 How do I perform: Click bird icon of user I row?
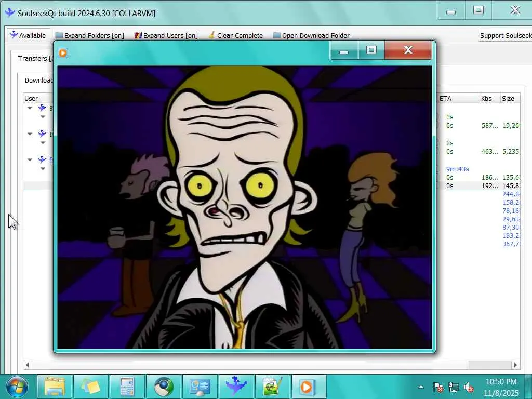[42, 134]
